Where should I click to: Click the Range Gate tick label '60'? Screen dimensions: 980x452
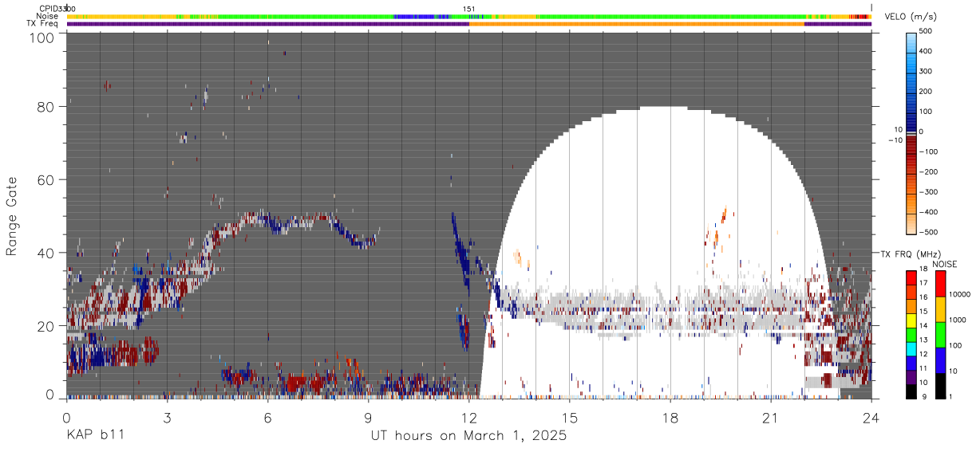(47, 179)
